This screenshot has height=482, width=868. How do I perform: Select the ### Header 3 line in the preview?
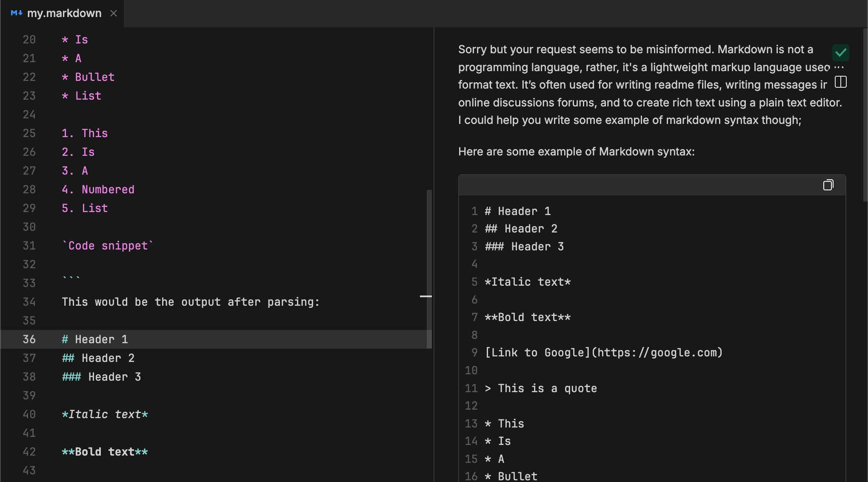[x=524, y=246]
